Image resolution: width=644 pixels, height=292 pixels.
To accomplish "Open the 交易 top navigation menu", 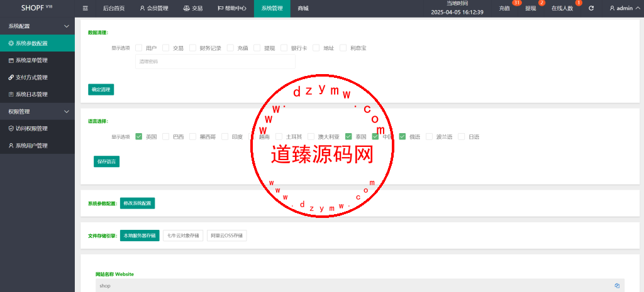I will [193, 8].
